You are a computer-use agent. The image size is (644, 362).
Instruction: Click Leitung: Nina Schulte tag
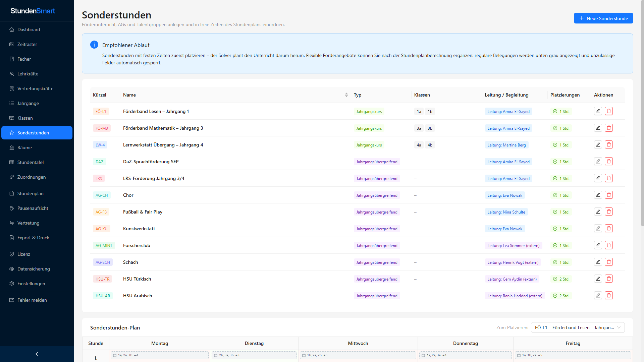506,212
